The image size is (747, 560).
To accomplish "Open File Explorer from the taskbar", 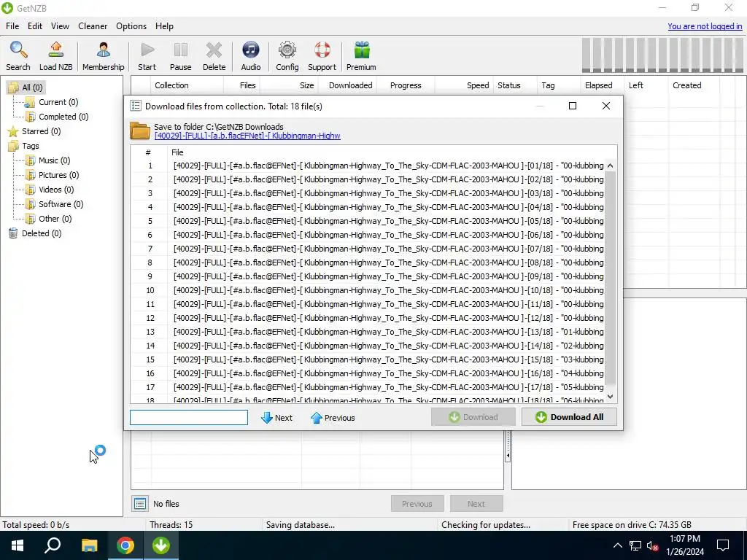I will pyautogui.click(x=89, y=545).
